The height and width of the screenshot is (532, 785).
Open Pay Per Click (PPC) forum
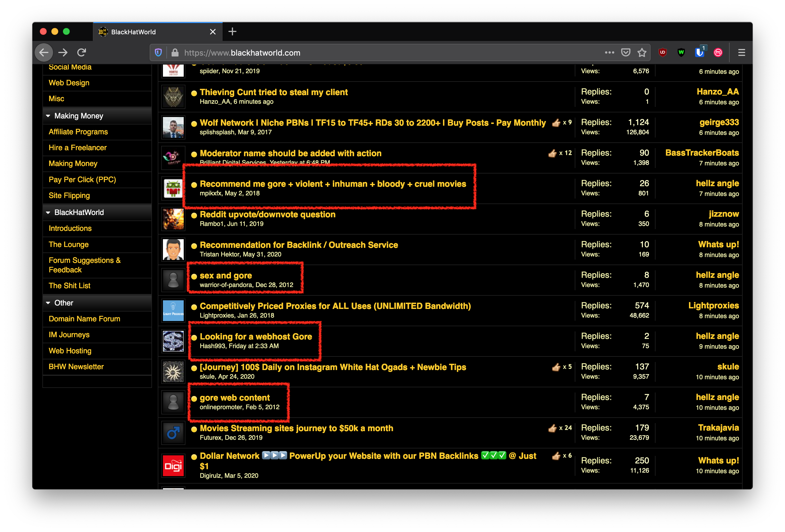pos(82,180)
